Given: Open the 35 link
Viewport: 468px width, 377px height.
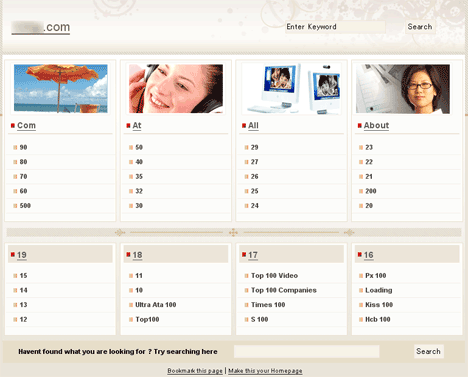Looking at the screenshot, I should 139,177.
